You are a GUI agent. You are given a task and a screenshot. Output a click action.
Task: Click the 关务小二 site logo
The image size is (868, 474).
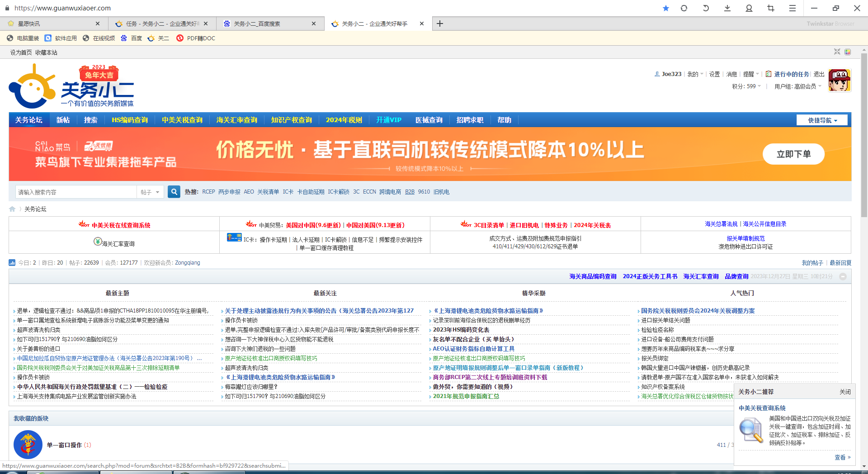[71, 86]
